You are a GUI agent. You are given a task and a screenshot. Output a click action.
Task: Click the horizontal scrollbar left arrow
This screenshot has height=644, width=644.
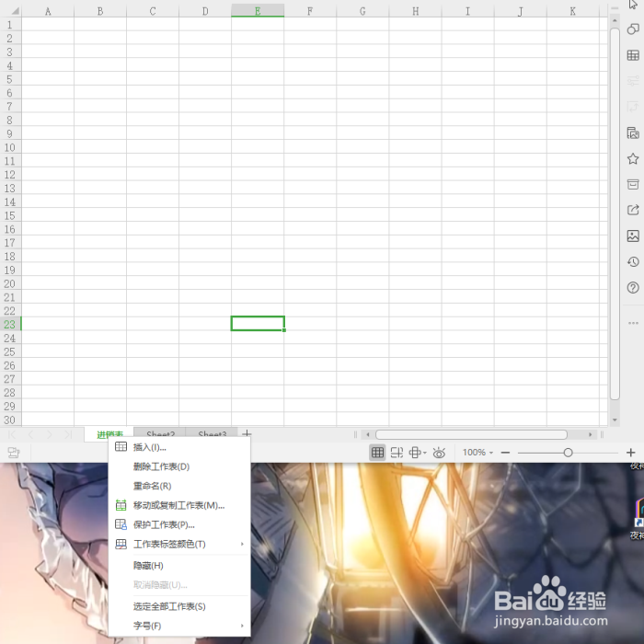click(x=368, y=434)
